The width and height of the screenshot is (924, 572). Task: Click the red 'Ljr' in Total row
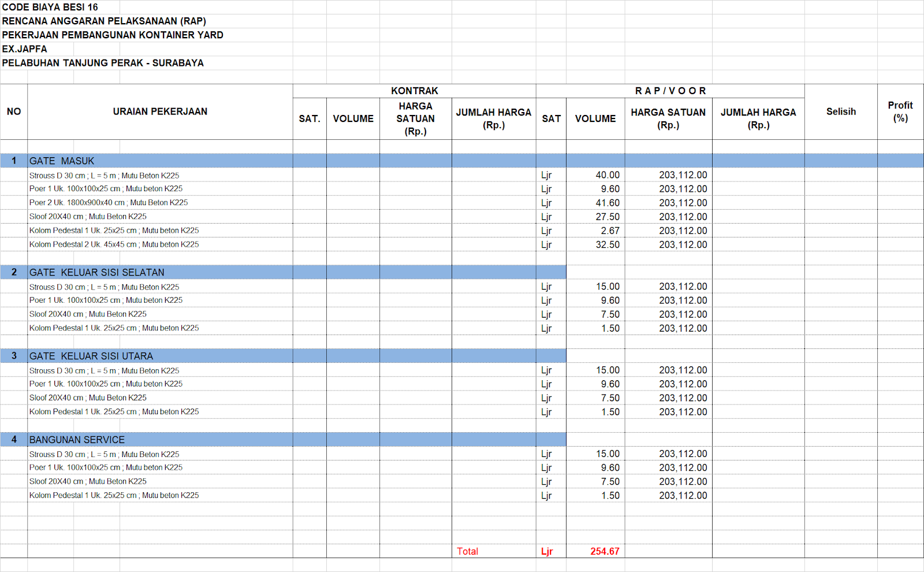click(x=546, y=552)
